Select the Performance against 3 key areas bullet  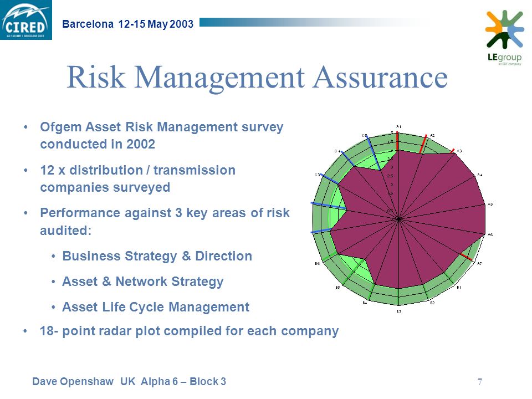tap(165, 222)
